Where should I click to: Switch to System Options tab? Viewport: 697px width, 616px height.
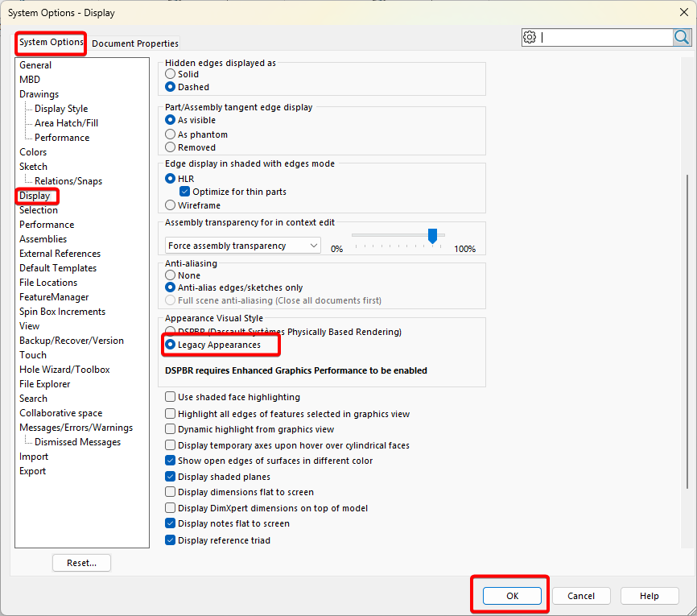pos(52,42)
